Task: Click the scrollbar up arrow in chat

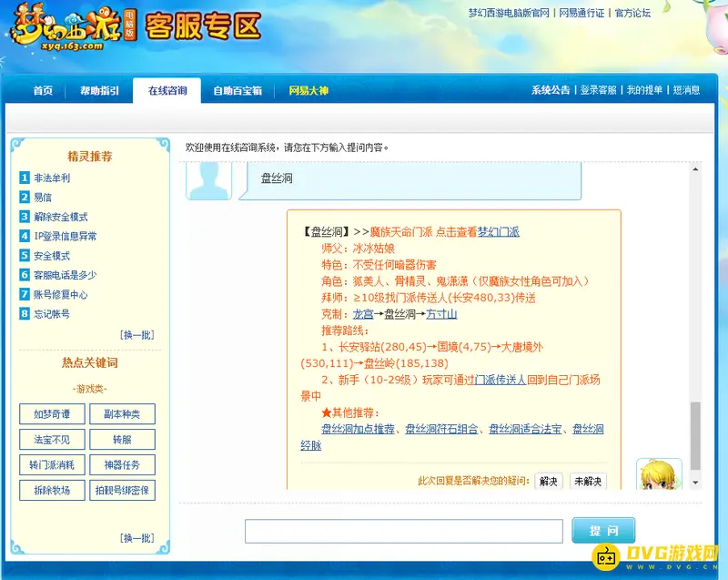Action: 695,169
